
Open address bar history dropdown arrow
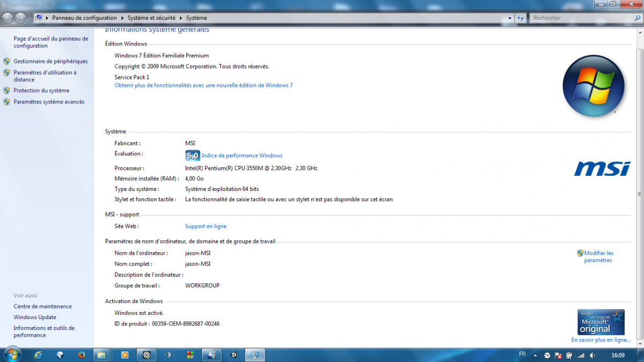[510, 18]
